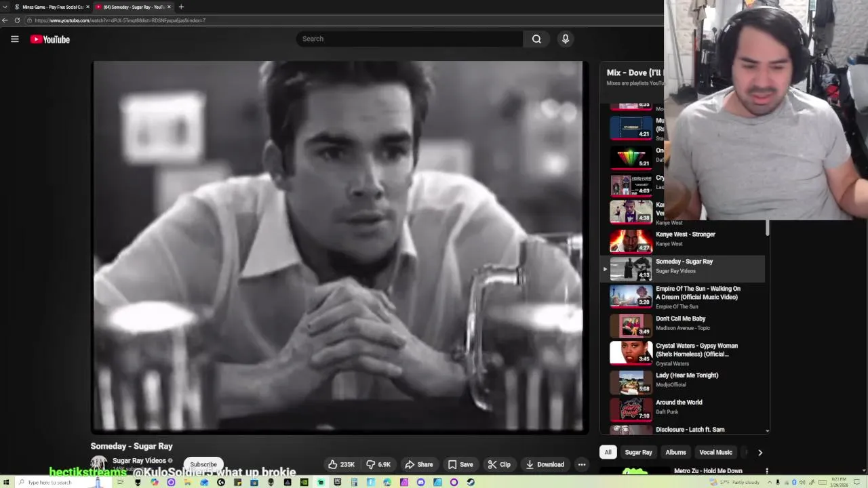Close the Someday - Sugar Ray tab
The height and width of the screenshot is (488, 868).
click(x=169, y=7)
